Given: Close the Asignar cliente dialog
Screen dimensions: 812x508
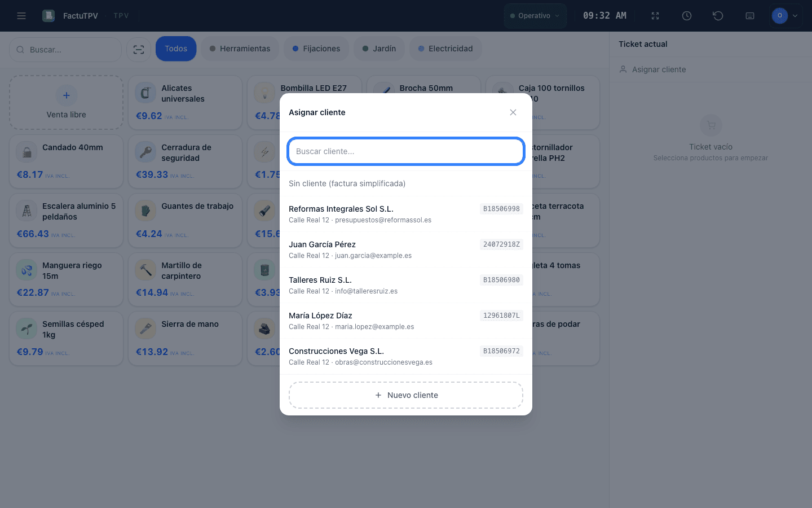Looking at the screenshot, I should (x=513, y=112).
